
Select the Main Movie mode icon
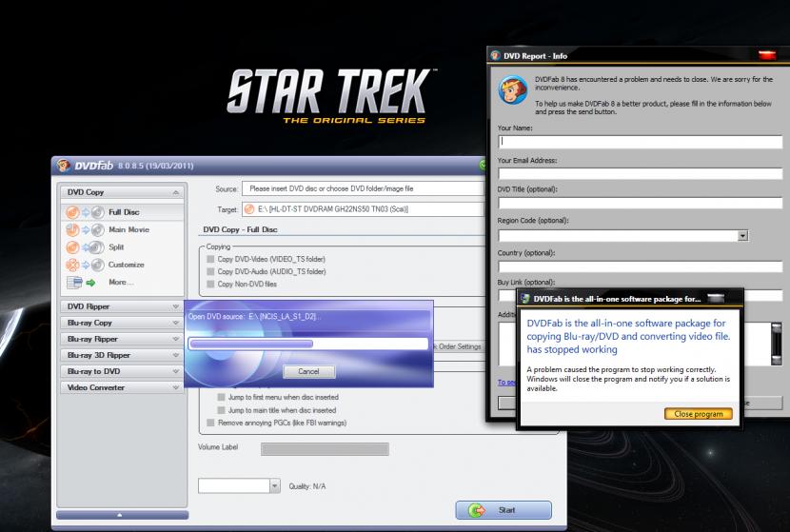click(x=85, y=229)
